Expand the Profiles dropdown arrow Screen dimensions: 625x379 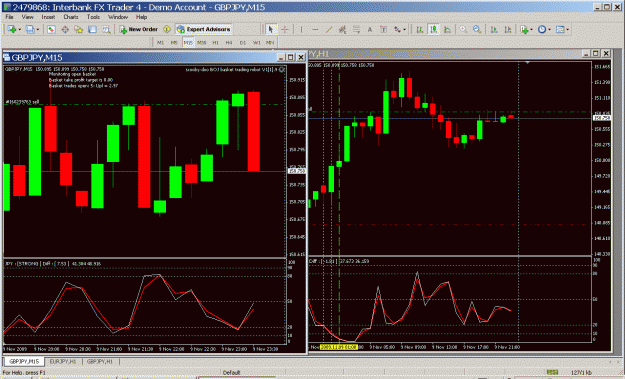[x=38, y=29]
